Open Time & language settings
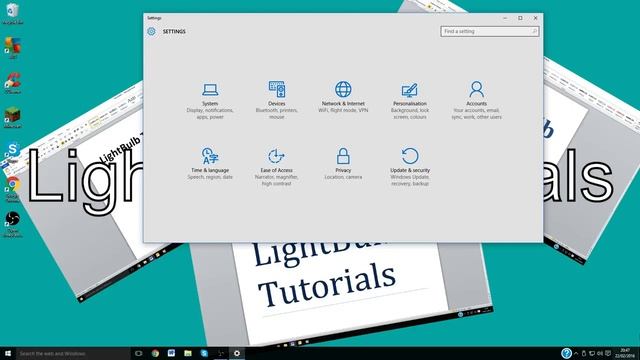This screenshot has width=640, height=360. [x=210, y=164]
